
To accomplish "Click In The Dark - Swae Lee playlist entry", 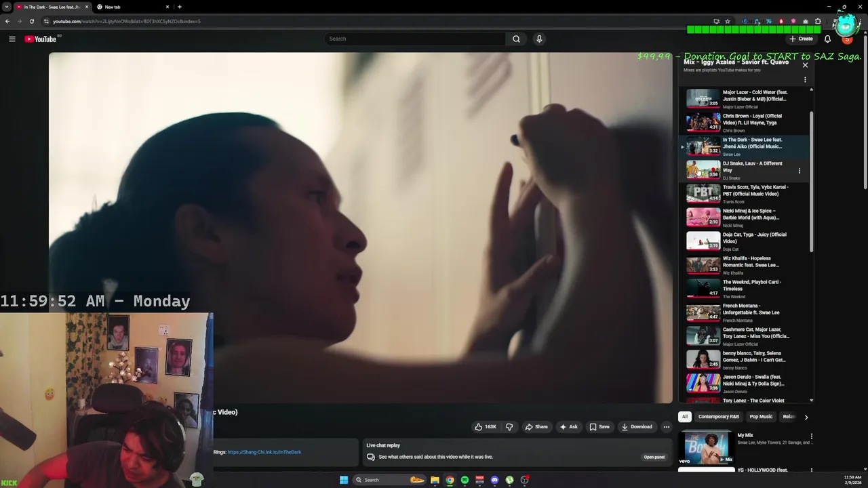I will [745, 146].
